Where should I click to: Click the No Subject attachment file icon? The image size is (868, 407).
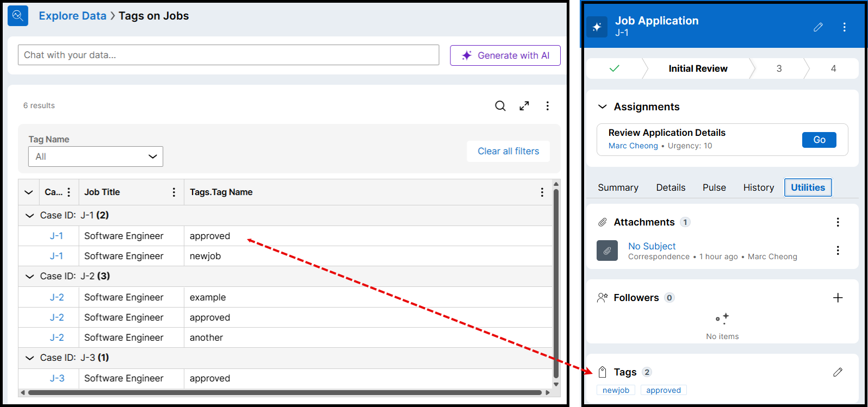pyautogui.click(x=607, y=251)
